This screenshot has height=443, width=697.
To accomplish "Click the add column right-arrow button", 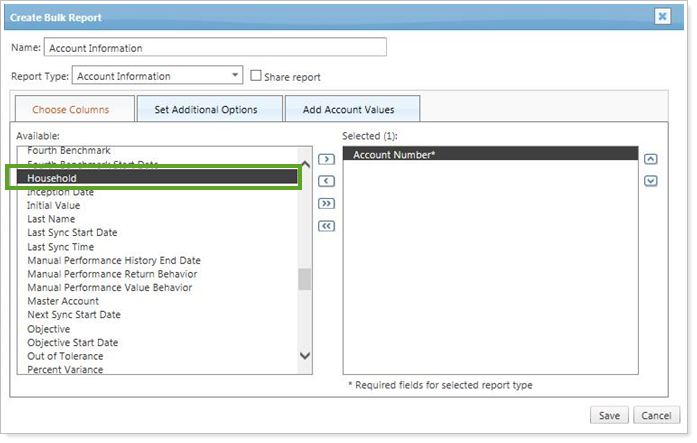I will [x=326, y=159].
